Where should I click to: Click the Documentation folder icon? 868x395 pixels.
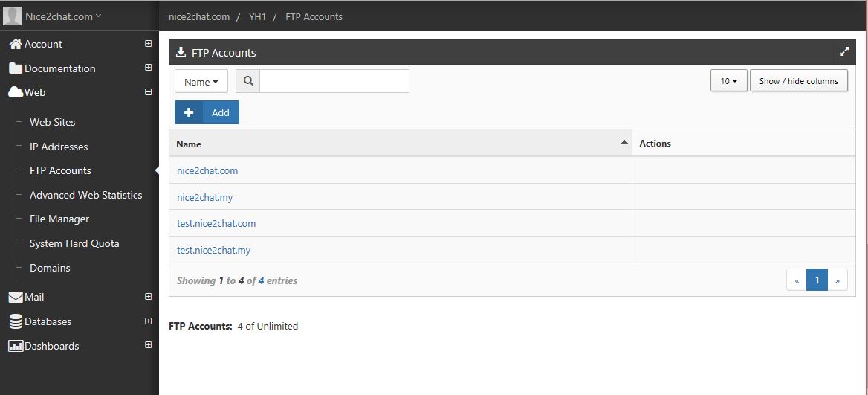coord(16,68)
